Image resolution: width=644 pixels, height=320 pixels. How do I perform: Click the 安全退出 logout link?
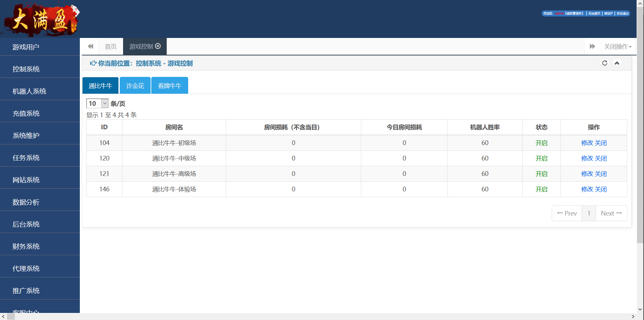click(x=623, y=13)
